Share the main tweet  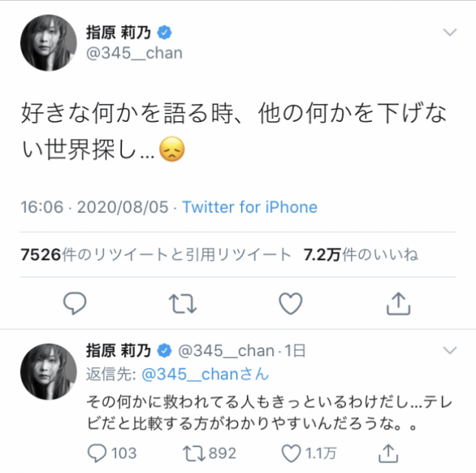(x=398, y=303)
